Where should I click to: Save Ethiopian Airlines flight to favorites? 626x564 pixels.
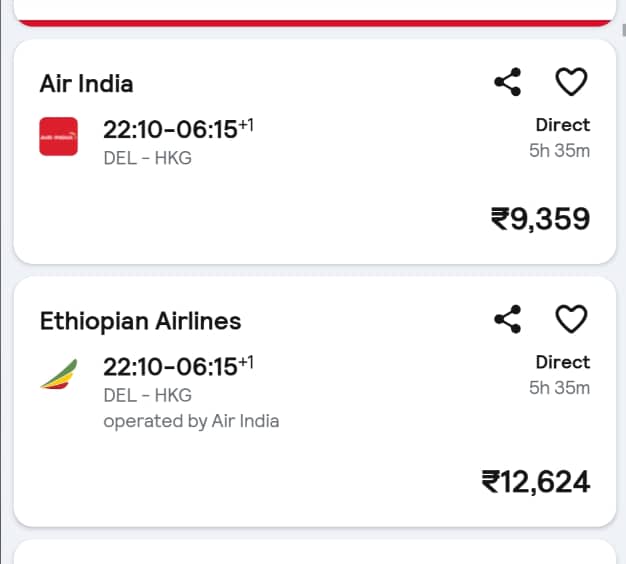pyautogui.click(x=571, y=319)
